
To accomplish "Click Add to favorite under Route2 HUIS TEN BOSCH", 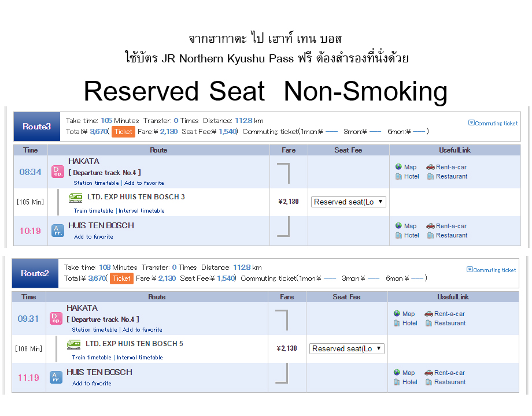I will (x=92, y=384).
